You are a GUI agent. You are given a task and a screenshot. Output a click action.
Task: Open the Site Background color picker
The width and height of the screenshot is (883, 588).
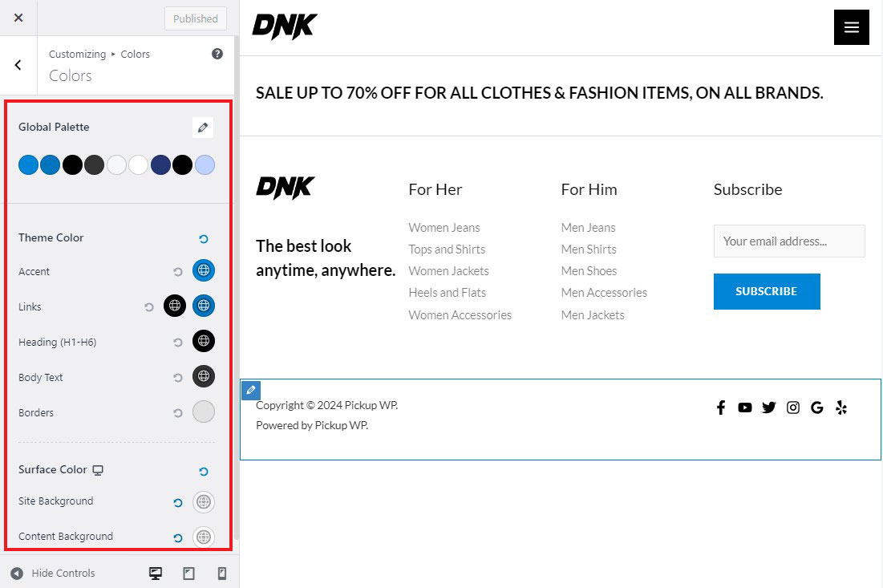204,502
